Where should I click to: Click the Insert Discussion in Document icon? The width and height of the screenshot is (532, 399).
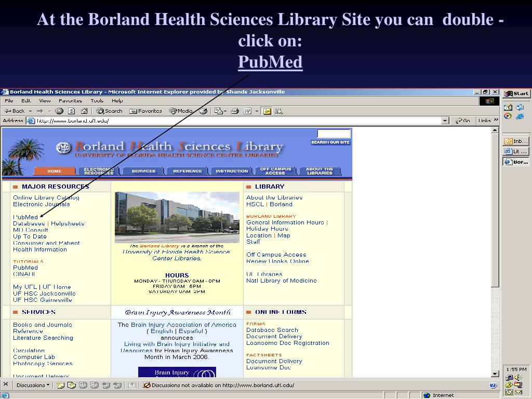click(60, 385)
